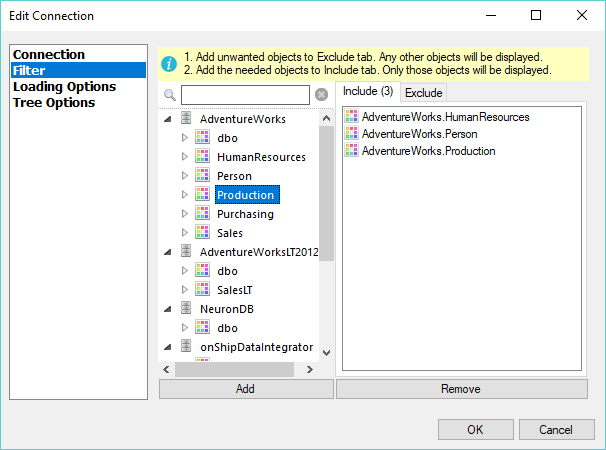Viewport: 606px width, 450px height.
Task: Expand the HumanResources schema node
Action: [185, 157]
